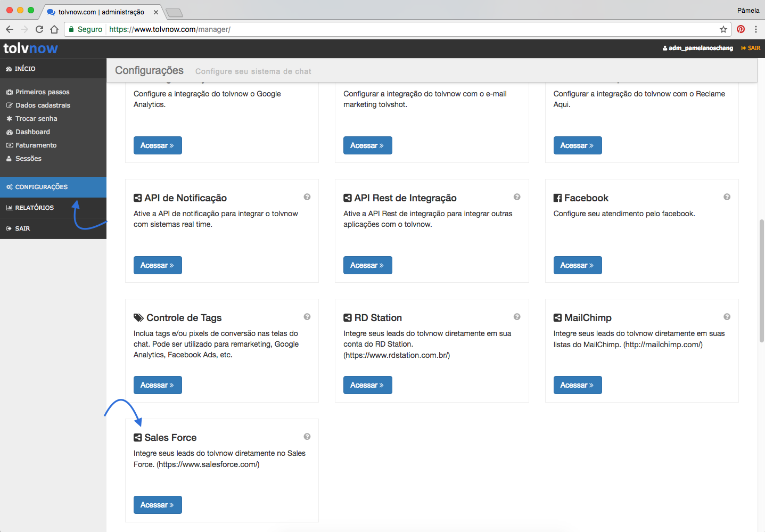Close the tolvnow.com browser tab
Screen dimensions: 765x532
pos(156,12)
